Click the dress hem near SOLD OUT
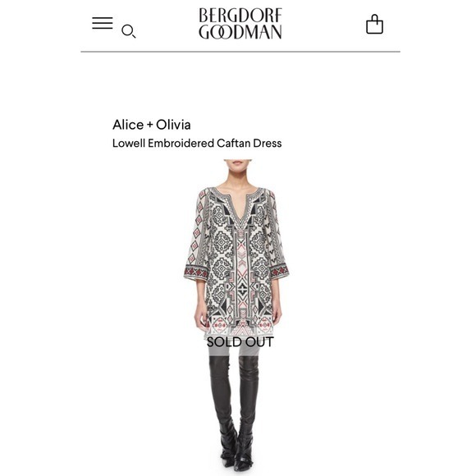Viewport: 476px width, 476px height. tap(239, 329)
